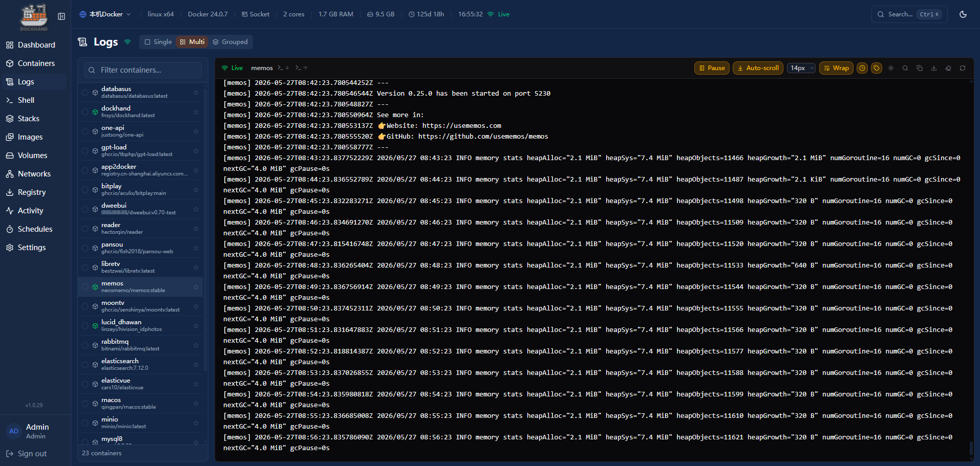Select the dockhand container radio
The height and width of the screenshot is (466, 980).
click(x=85, y=112)
